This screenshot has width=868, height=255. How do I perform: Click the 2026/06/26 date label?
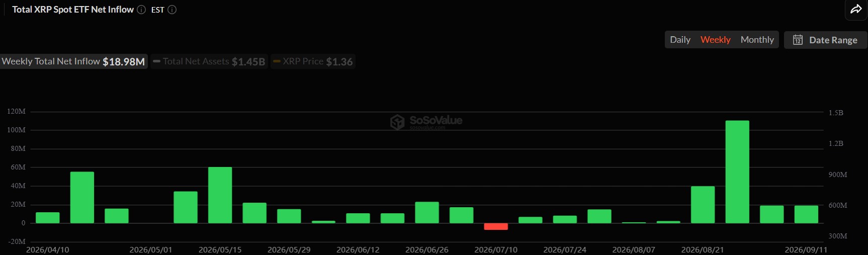pyautogui.click(x=427, y=249)
